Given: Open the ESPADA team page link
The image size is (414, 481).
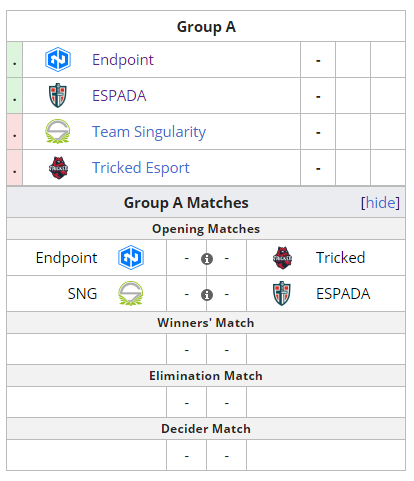Looking at the screenshot, I should (x=119, y=96).
